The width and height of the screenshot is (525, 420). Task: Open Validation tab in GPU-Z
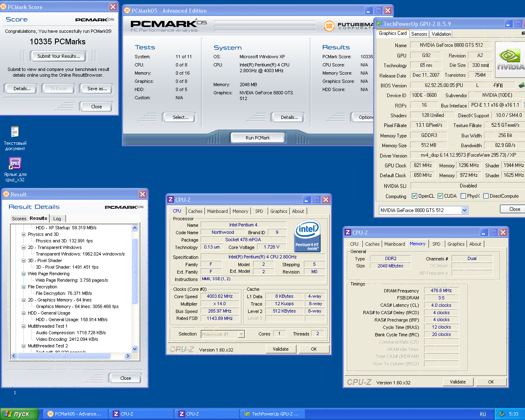tap(441, 34)
